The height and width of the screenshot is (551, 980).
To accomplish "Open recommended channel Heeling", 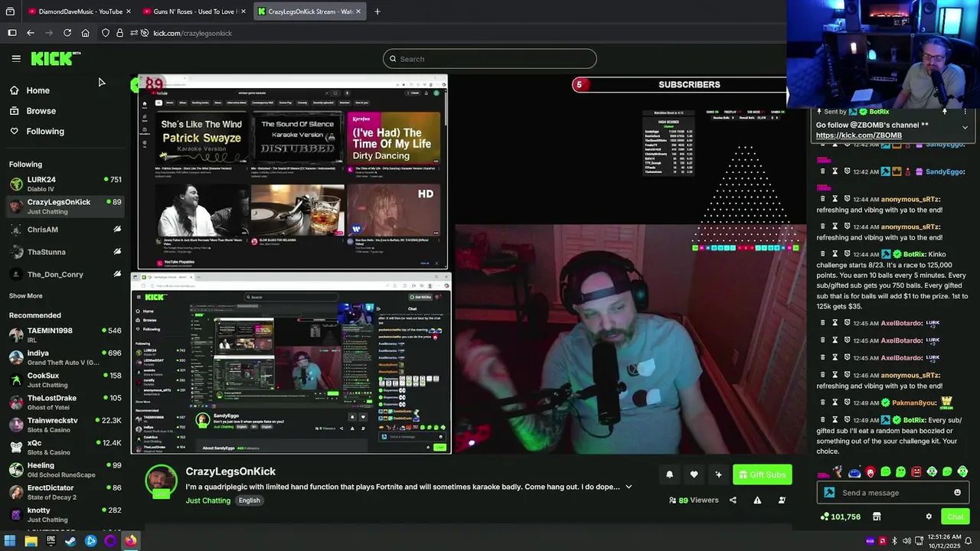I will (x=65, y=469).
